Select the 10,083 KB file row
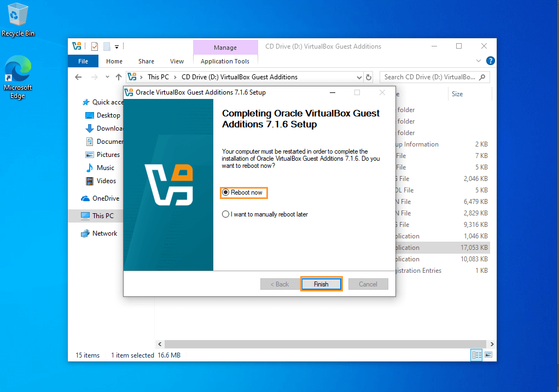This screenshot has height=392, width=559. tap(442, 259)
